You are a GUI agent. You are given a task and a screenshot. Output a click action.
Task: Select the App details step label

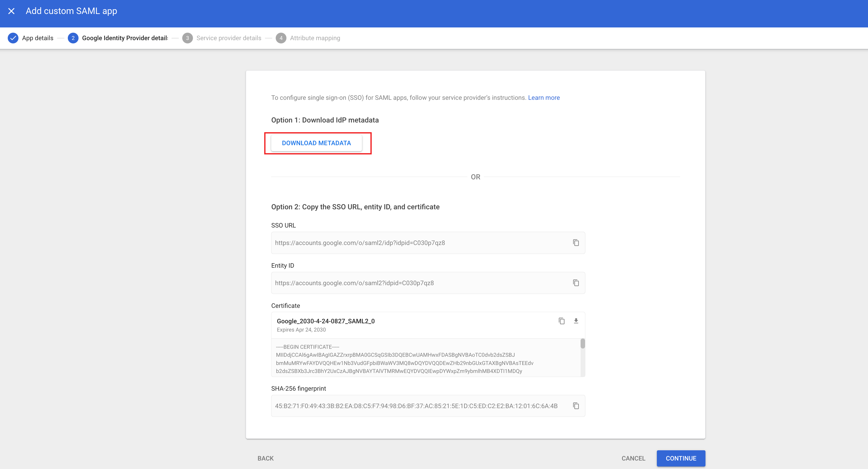[x=38, y=38]
